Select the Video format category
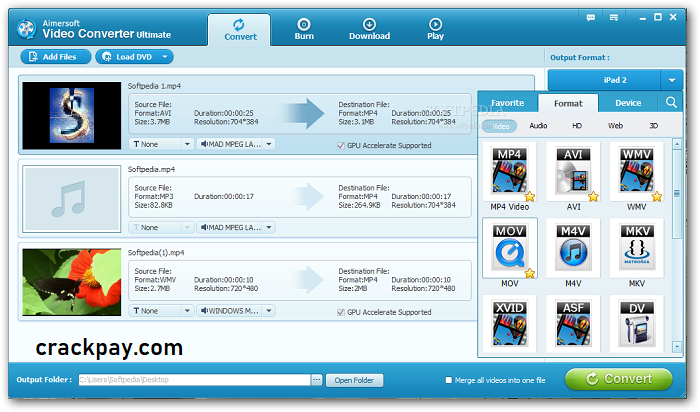Image resolution: width=700 pixels, height=412 pixels. click(x=501, y=126)
